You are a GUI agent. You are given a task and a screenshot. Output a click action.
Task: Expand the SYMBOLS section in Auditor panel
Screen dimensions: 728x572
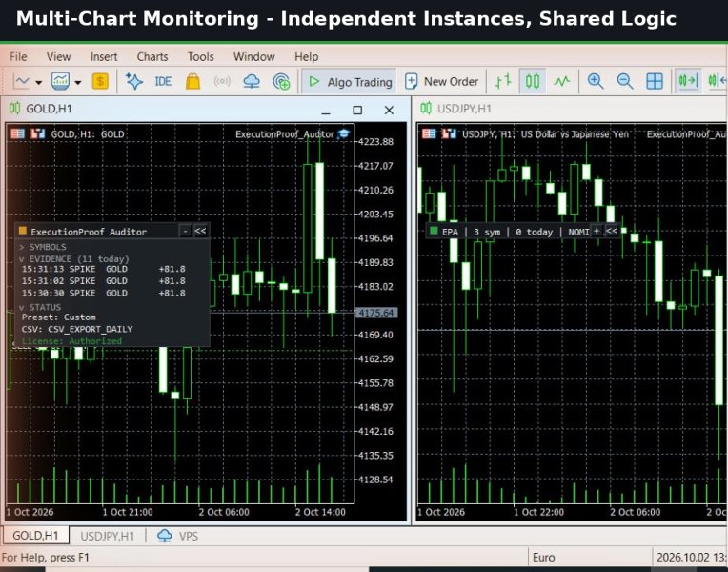coord(42,247)
